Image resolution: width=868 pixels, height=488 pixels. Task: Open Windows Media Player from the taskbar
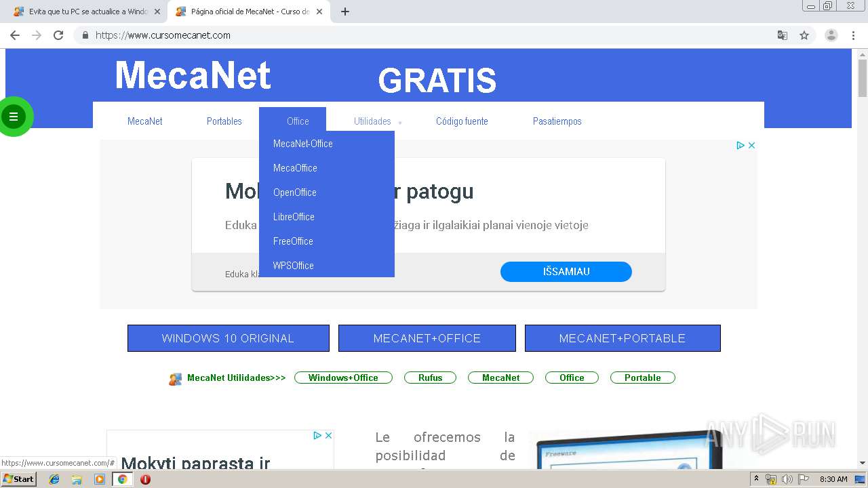[100, 479]
